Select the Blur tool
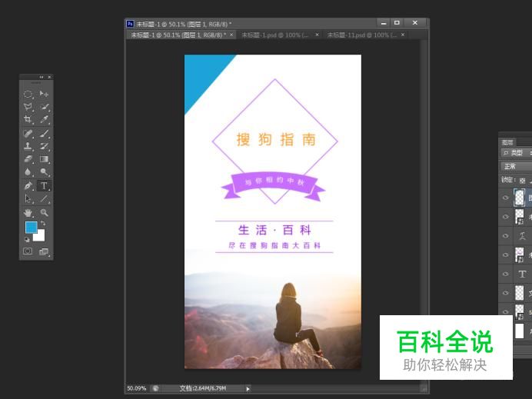Viewport: 532px width, 399px height. click(x=28, y=172)
